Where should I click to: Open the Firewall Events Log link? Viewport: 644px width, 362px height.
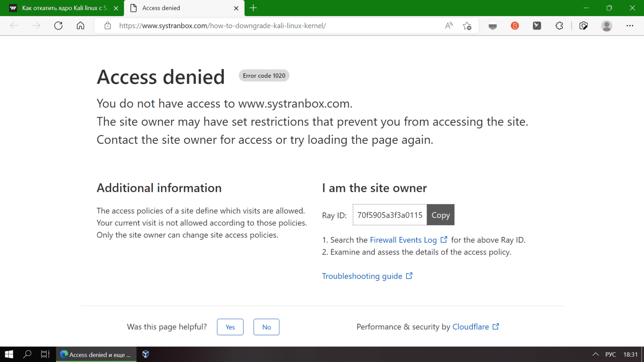pyautogui.click(x=403, y=240)
